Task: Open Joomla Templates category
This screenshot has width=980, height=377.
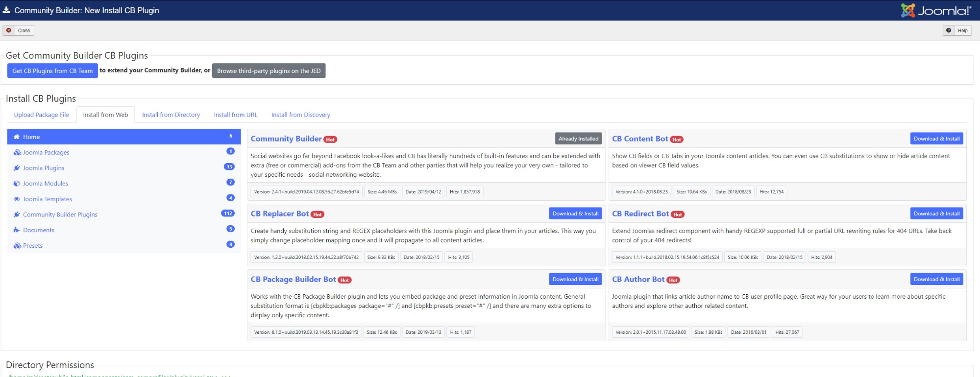Action: [x=124, y=199]
